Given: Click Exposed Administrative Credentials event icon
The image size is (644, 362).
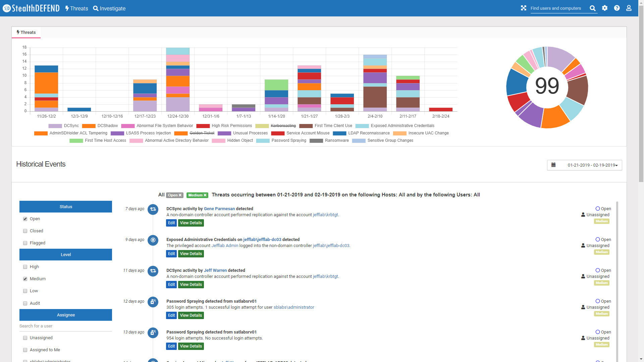Looking at the screenshot, I should click(153, 240).
